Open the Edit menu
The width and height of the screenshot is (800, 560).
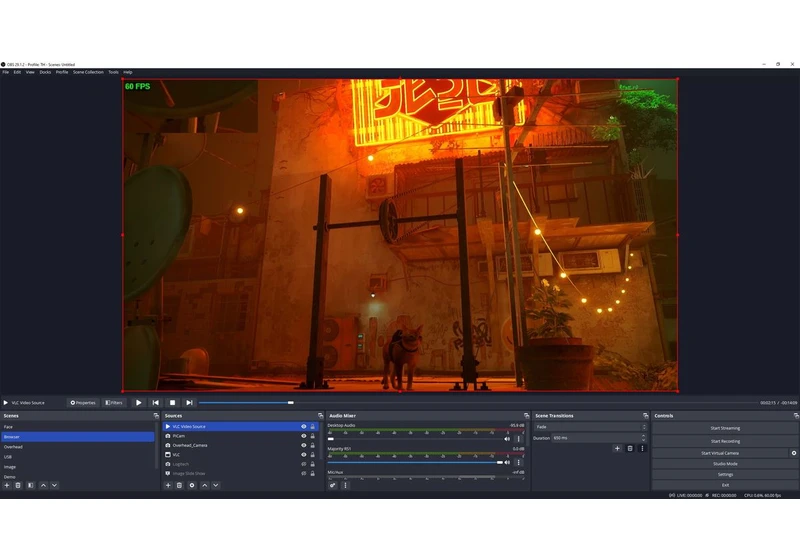17,72
